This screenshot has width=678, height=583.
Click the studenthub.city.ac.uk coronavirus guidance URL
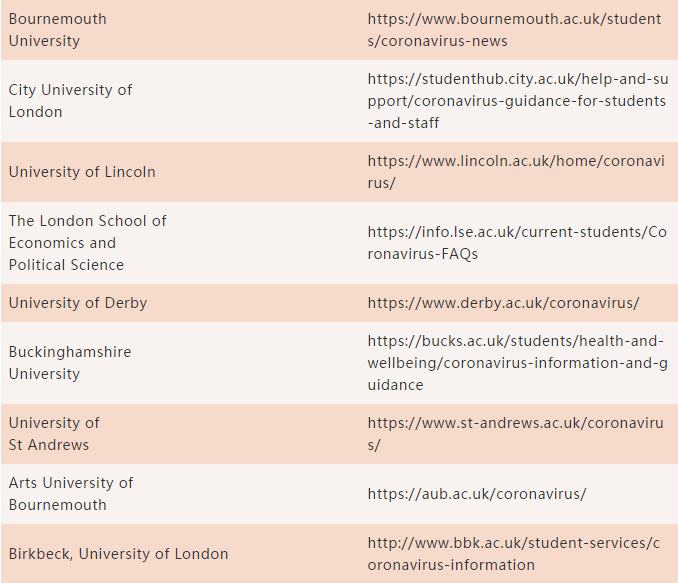click(516, 101)
